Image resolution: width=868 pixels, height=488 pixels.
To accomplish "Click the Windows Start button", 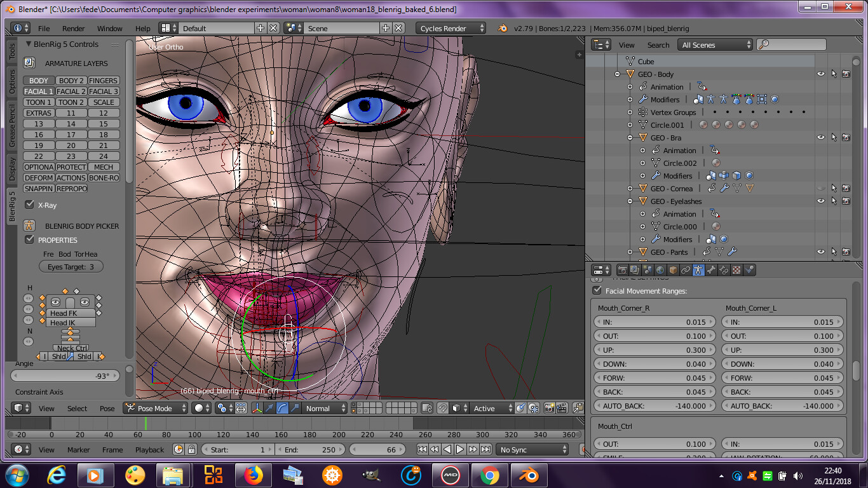I will pos(16,475).
